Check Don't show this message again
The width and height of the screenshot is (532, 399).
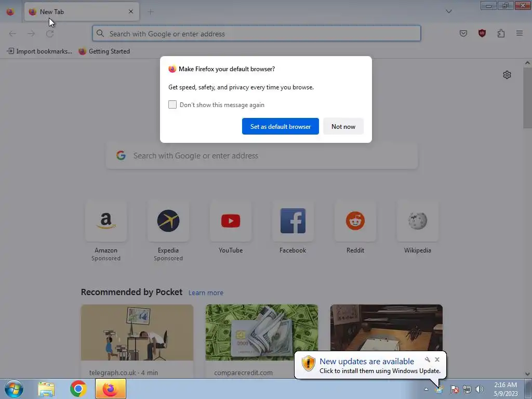click(x=172, y=104)
